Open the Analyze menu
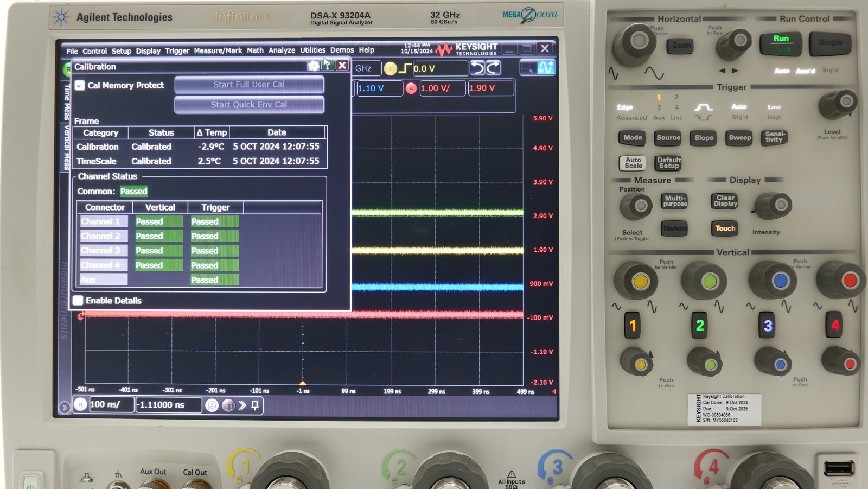The width and height of the screenshot is (868, 489). 282,50
